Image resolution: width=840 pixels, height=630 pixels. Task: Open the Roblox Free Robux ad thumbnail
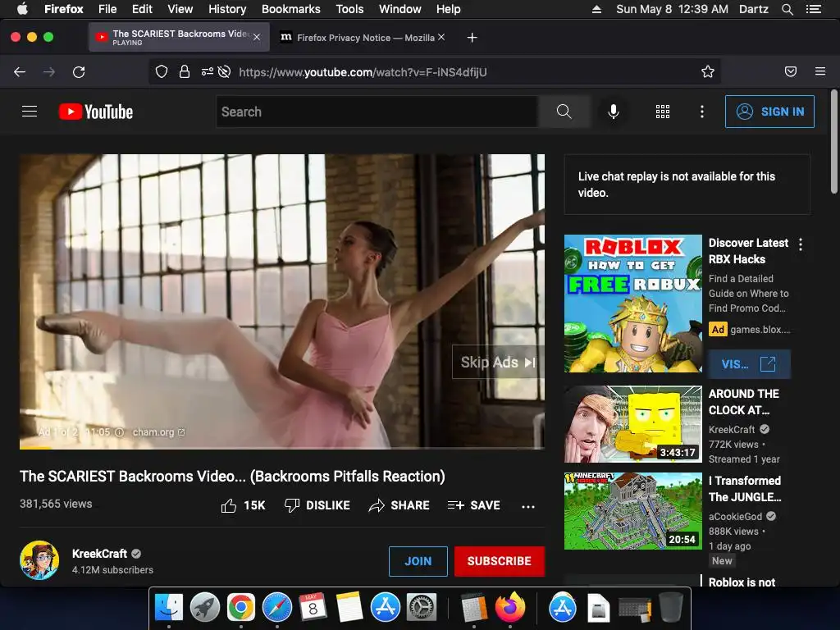click(632, 304)
